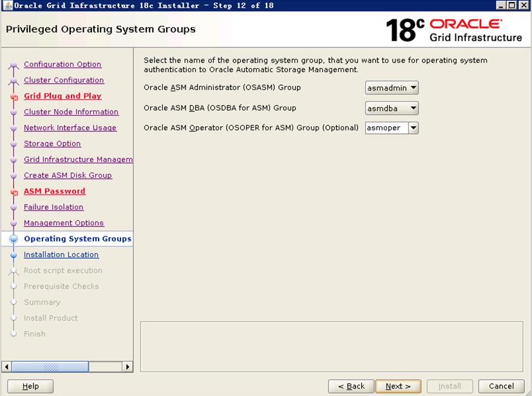This screenshot has width=532, height=396.
Task: Open Network Interface Usage step
Action: pos(70,127)
